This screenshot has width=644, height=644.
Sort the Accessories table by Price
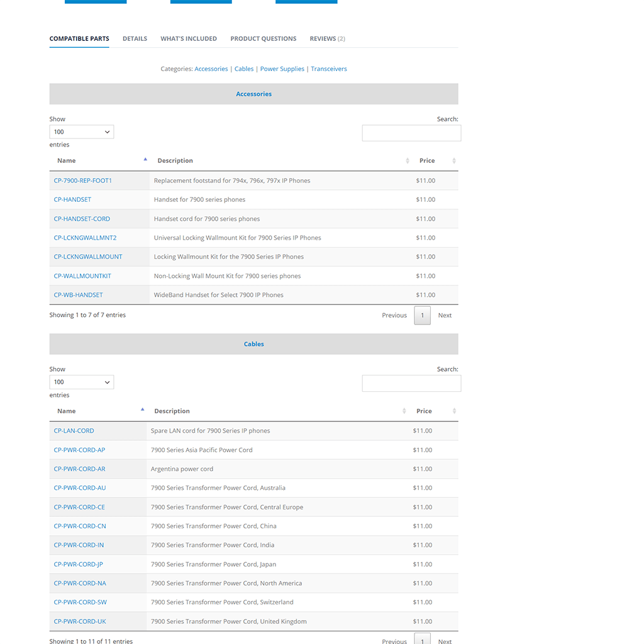[x=455, y=160]
